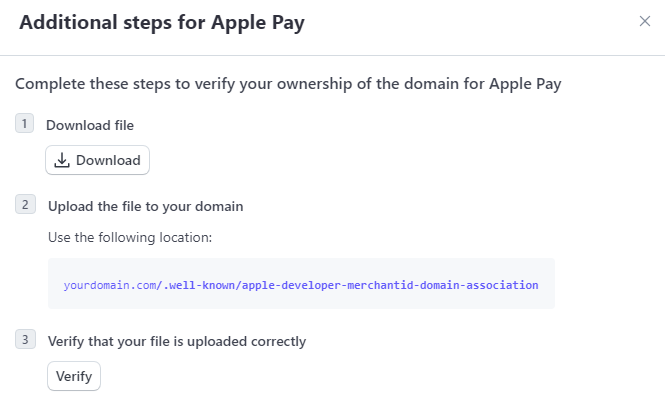
Task: Select the apple-developer-merchantid-domain-association path text
Action: 390,285
